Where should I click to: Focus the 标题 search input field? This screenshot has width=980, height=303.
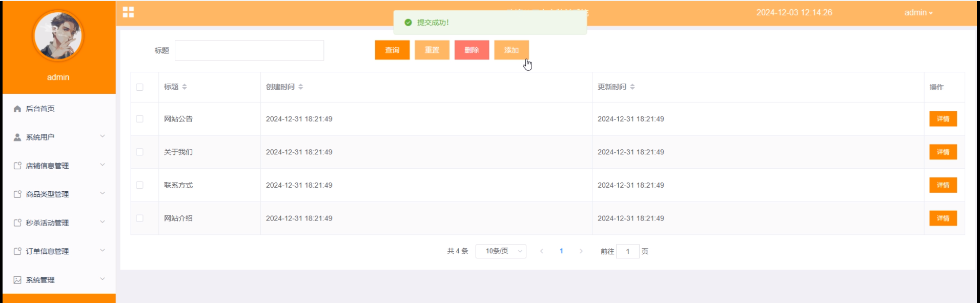249,50
